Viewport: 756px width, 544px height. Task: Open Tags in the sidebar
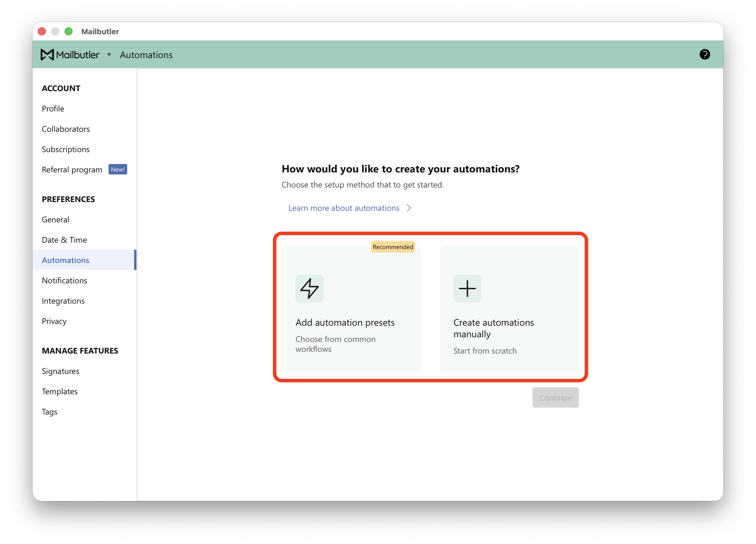click(x=49, y=412)
